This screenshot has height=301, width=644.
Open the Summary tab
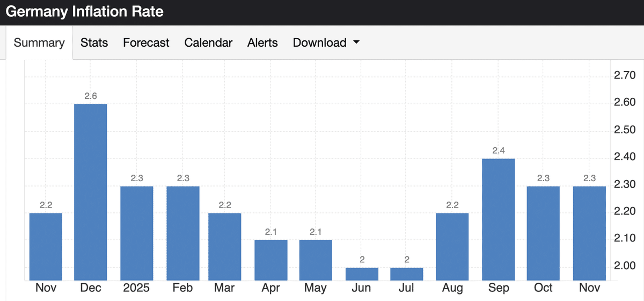tap(39, 43)
